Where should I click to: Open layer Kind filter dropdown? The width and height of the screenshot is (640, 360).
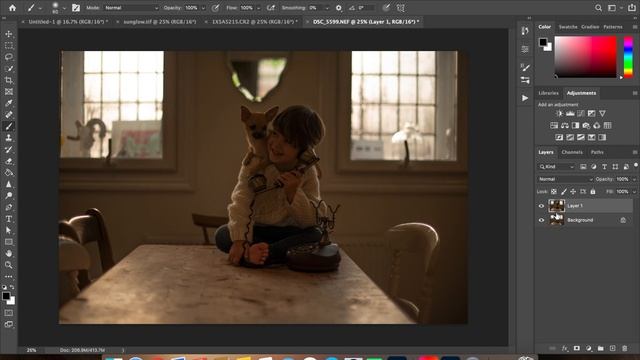pyautogui.click(x=556, y=167)
